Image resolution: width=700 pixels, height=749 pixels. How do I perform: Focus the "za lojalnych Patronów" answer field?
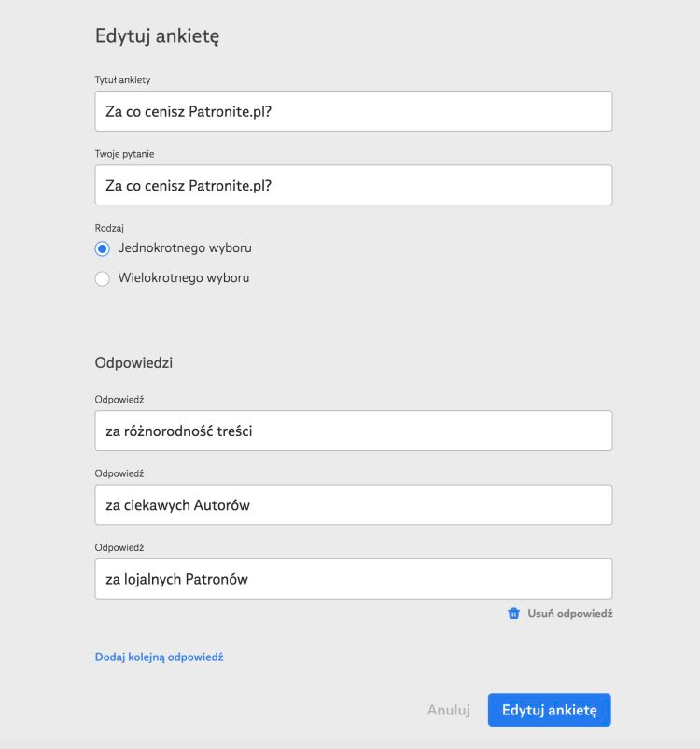click(354, 579)
